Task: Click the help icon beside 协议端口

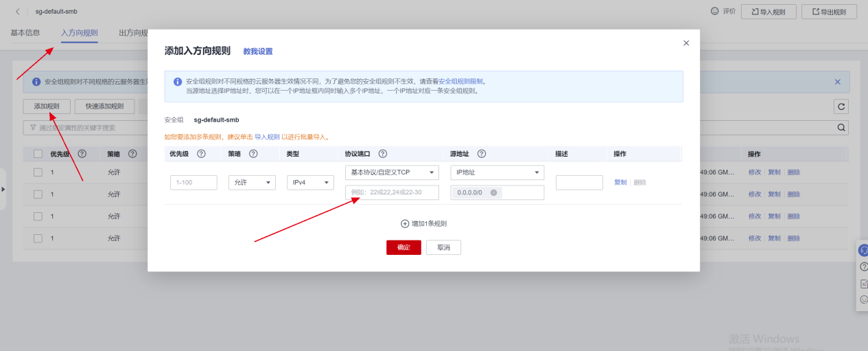Action: point(383,154)
